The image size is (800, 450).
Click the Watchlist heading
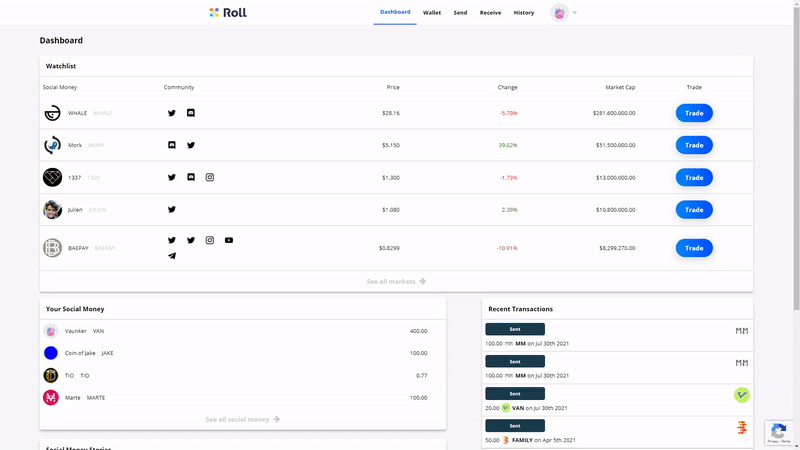[x=61, y=66]
